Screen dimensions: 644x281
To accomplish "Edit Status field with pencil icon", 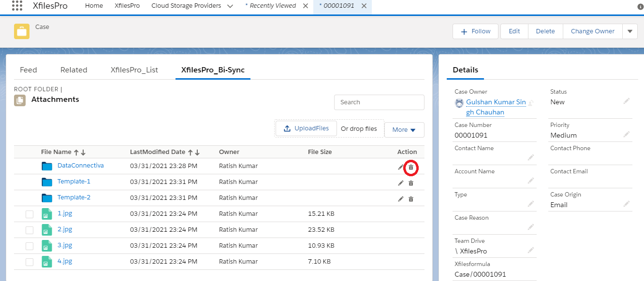I will (x=627, y=101).
